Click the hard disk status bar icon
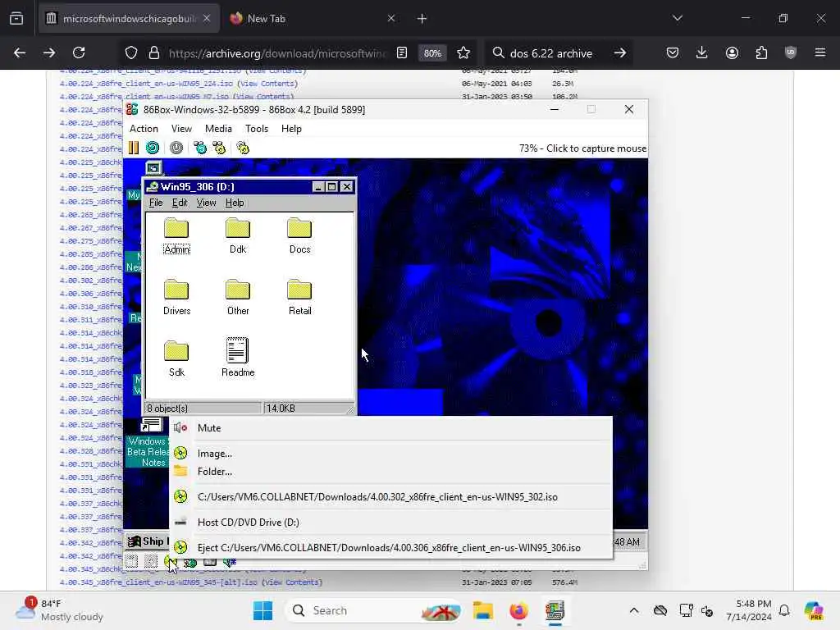840x630 pixels. coord(209,561)
